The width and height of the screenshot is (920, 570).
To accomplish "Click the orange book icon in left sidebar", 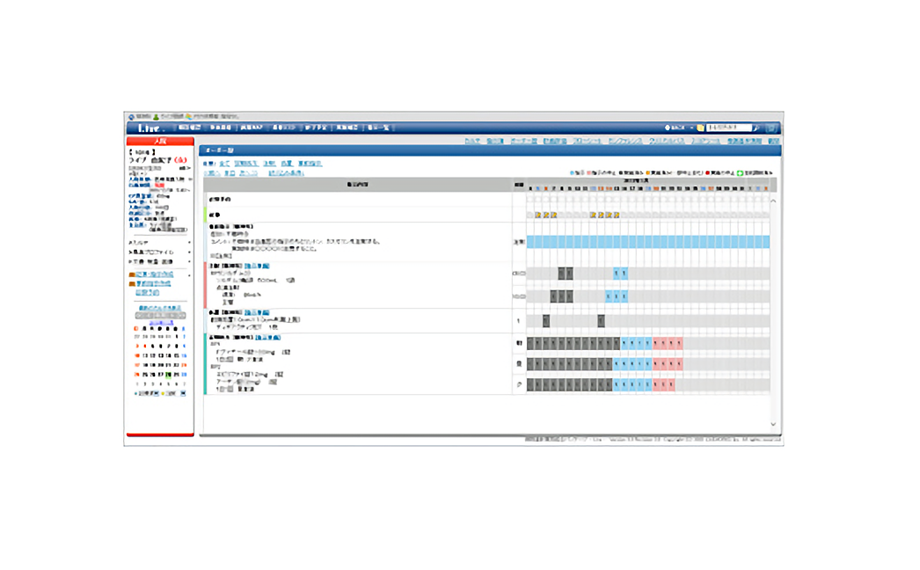I will [x=133, y=274].
